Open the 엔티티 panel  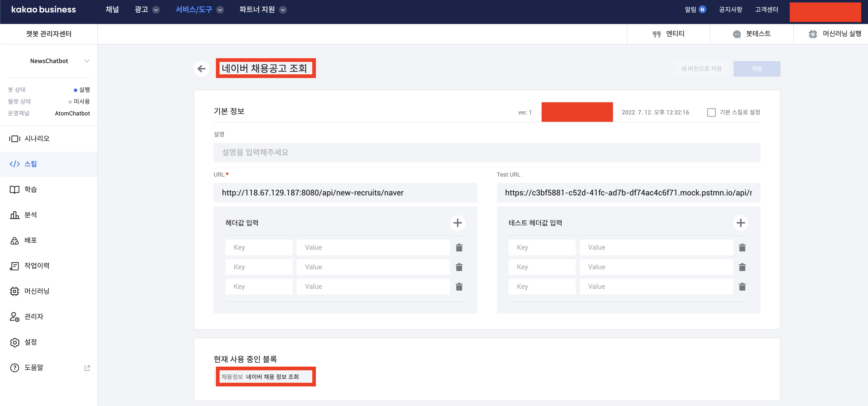[668, 34]
